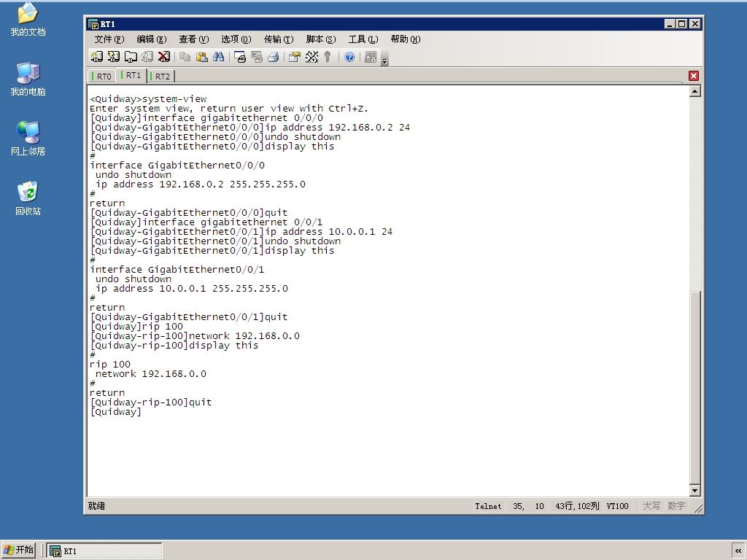Click 'ip address 10.0.0.1 255.255.255.0' line
Screen dimensions: 747x560
click(192, 289)
